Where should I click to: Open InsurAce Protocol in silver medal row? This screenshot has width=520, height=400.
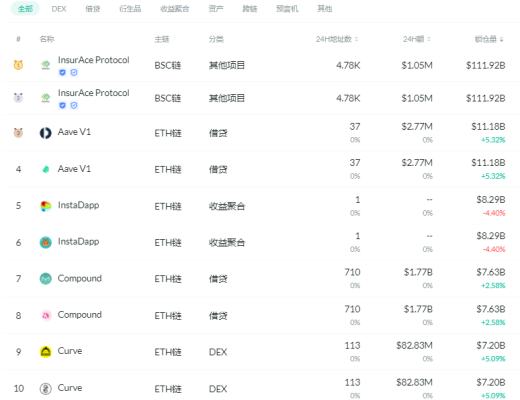(x=94, y=93)
